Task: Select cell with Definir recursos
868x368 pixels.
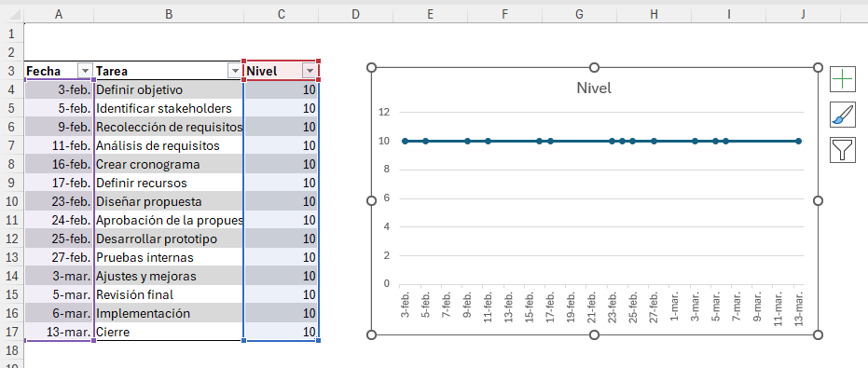Action: tap(169, 183)
